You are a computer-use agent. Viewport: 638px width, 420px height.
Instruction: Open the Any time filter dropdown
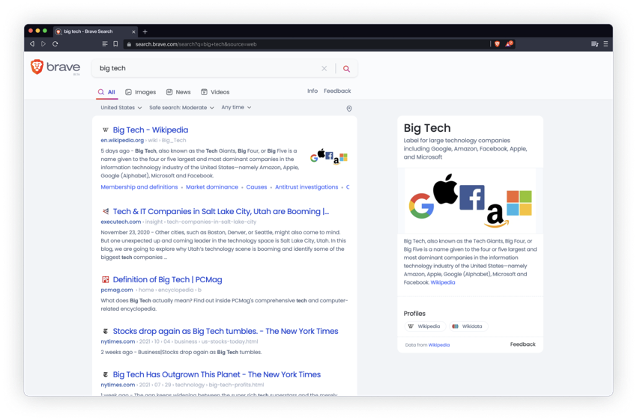click(236, 107)
